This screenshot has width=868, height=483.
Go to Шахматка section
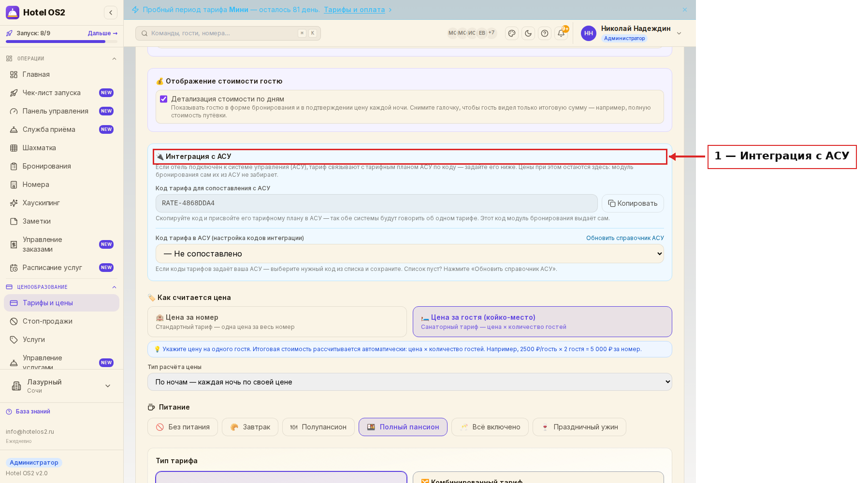(x=61, y=148)
